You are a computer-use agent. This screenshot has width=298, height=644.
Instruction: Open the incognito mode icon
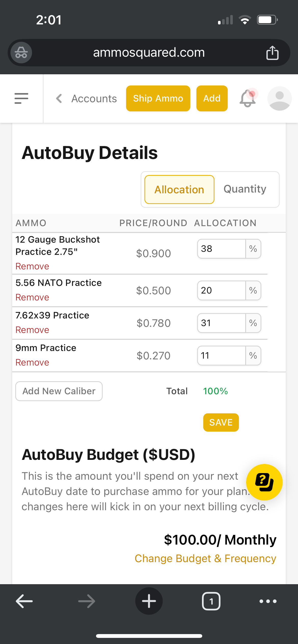tap(21, 53)
